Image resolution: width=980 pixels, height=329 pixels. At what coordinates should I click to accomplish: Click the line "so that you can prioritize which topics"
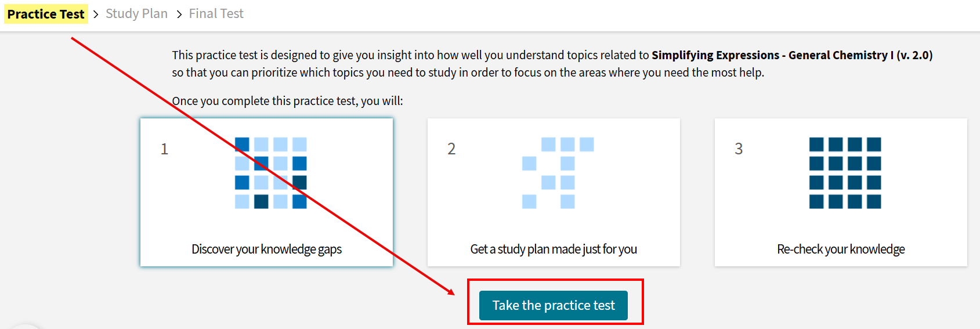tap(468, 73)
